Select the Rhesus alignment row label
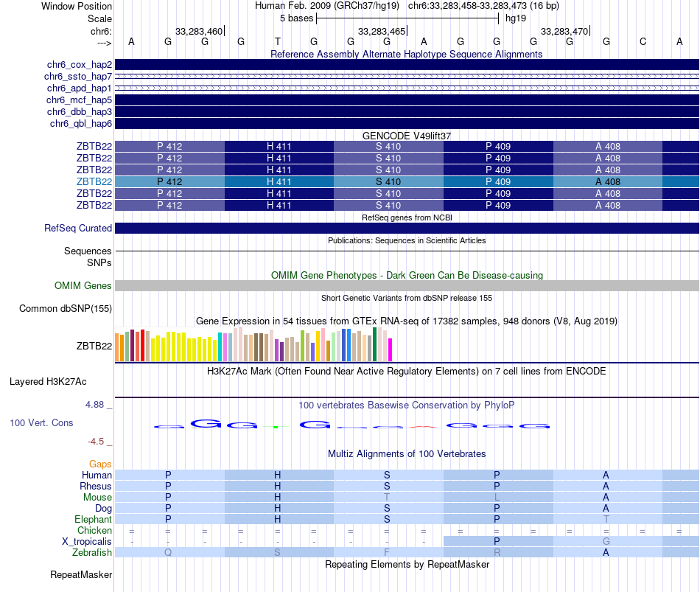 pyautogui.click(x=96, y=486)
